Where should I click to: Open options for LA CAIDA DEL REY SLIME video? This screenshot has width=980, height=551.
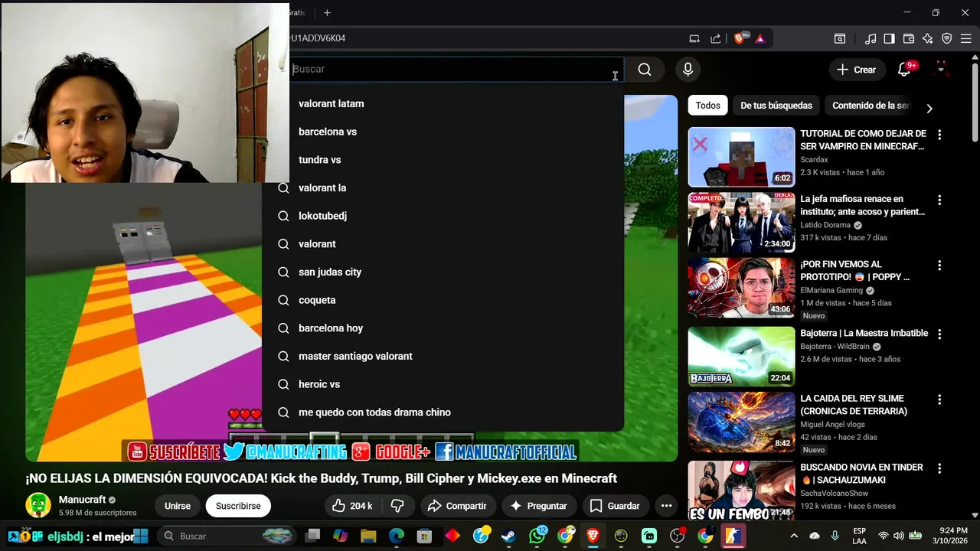939,399
